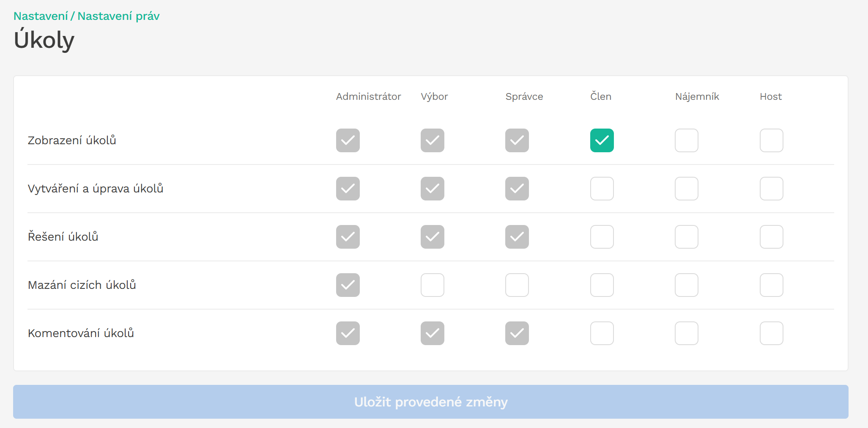Allow Člen to create and edit tasks
This screenshot has width=868, height=428.
[x=602, y=189]
